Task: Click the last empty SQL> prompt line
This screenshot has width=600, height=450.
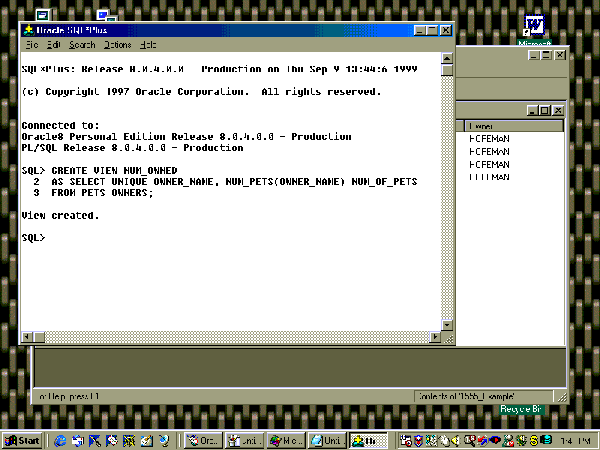Action: [x=33, y=238]
